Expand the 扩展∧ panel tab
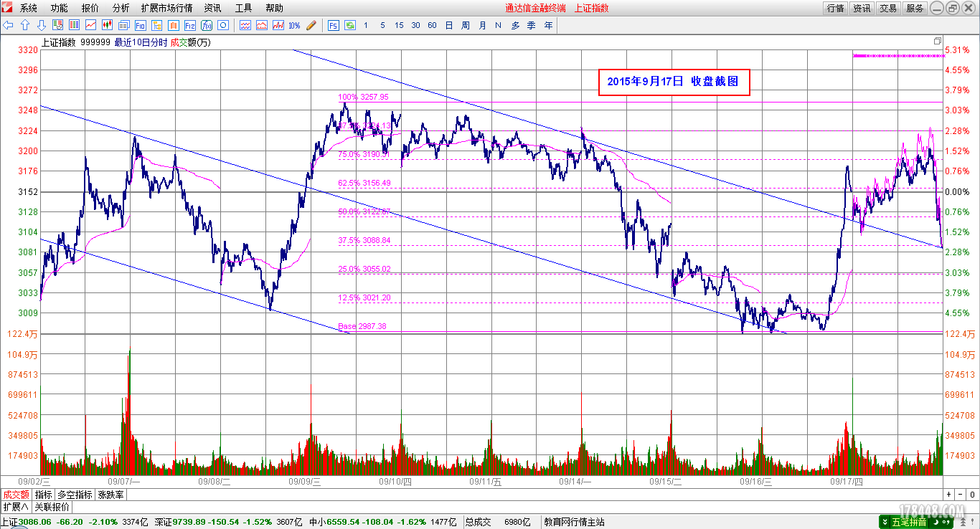The width and height of the screenshot is (980, 529). coord(16,507)
